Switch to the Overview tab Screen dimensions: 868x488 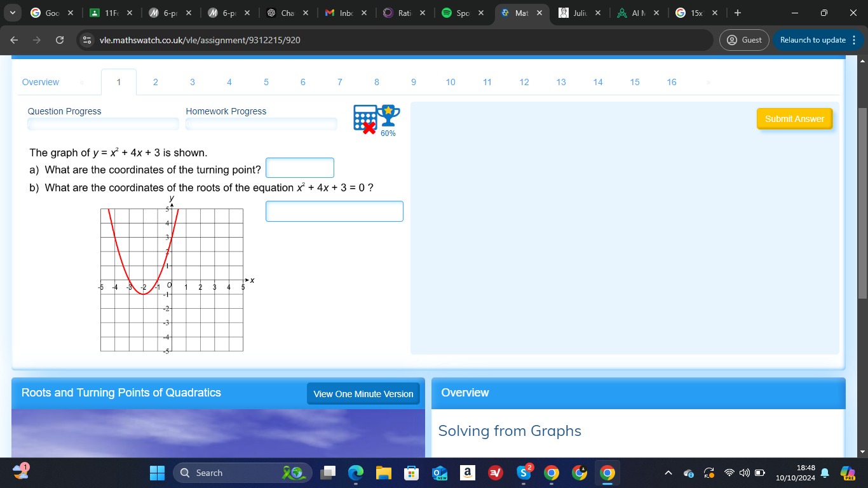coord(41,82)
